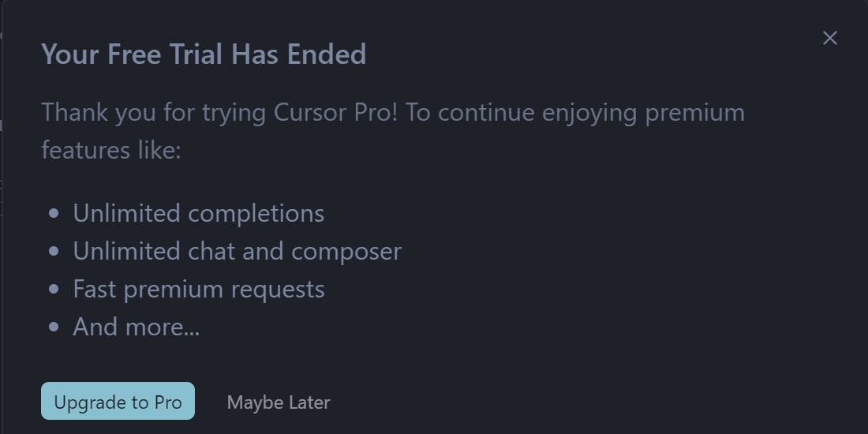868x434 pixels.
Task: Click the Upgrade to Pro button
Action: [118, 402]
